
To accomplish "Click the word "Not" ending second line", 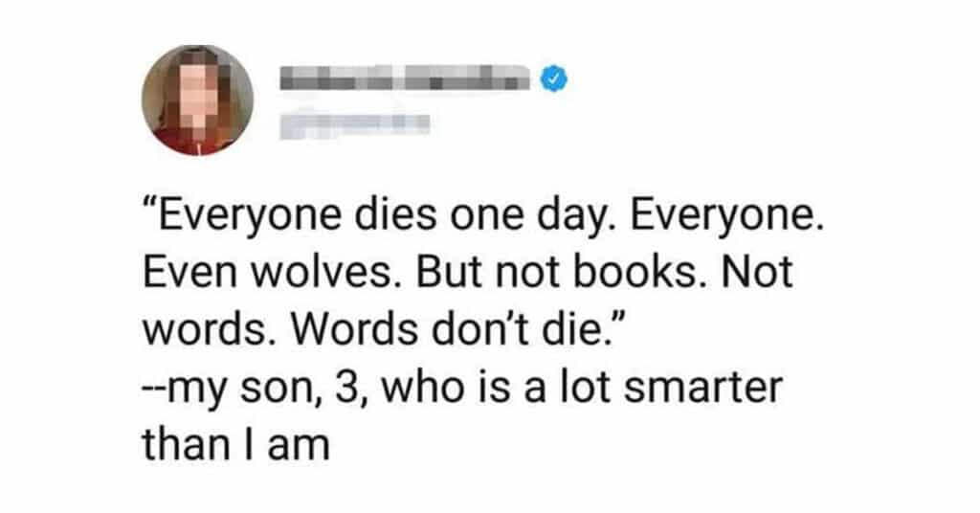I will tap(758, 272).
